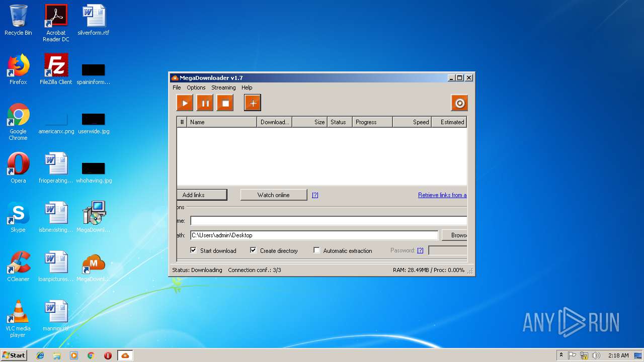
Task: Pause downloads with the orange pause button
Action: click(x=205, y=103)
